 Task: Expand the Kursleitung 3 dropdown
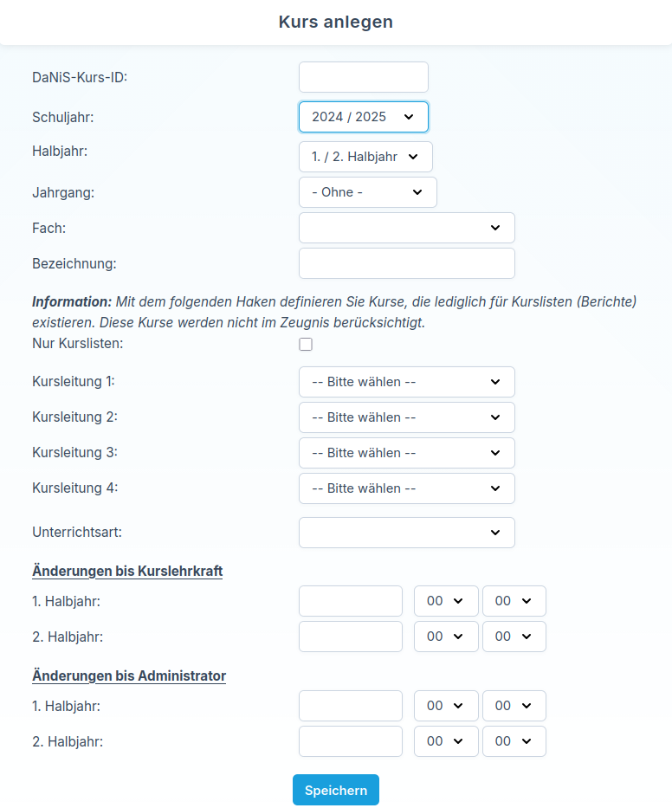406,453
